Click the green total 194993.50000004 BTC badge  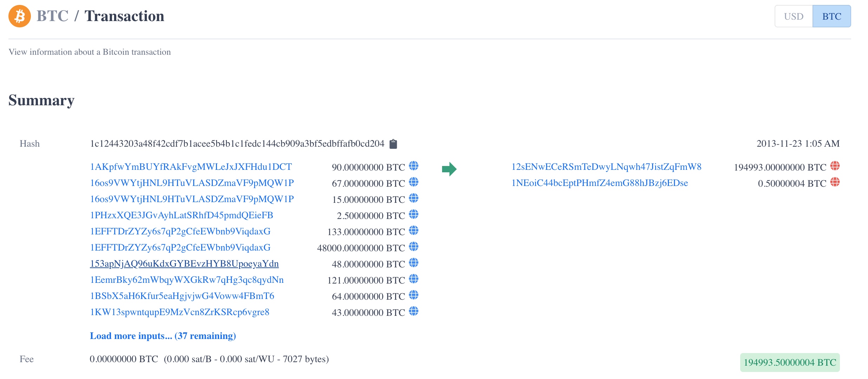point(790,363)
